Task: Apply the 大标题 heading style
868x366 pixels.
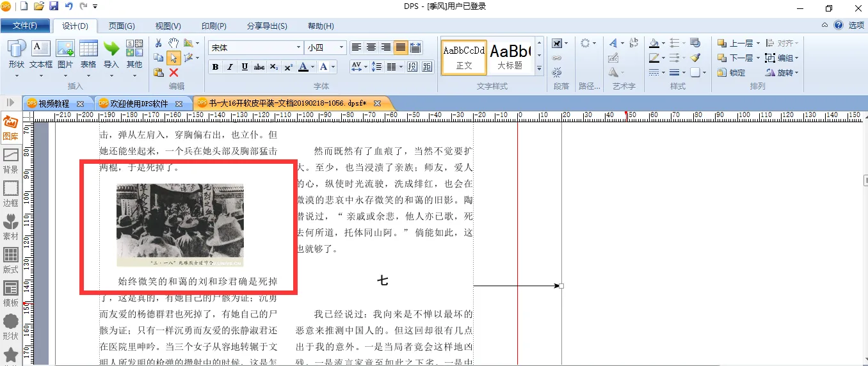Action: click(x=510, y=58)
